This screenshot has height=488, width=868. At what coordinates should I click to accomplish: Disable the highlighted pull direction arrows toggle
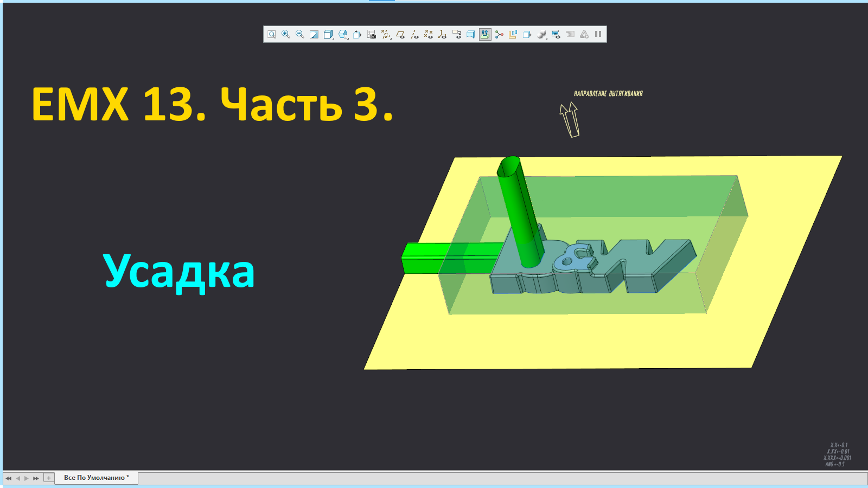[485, 34]
